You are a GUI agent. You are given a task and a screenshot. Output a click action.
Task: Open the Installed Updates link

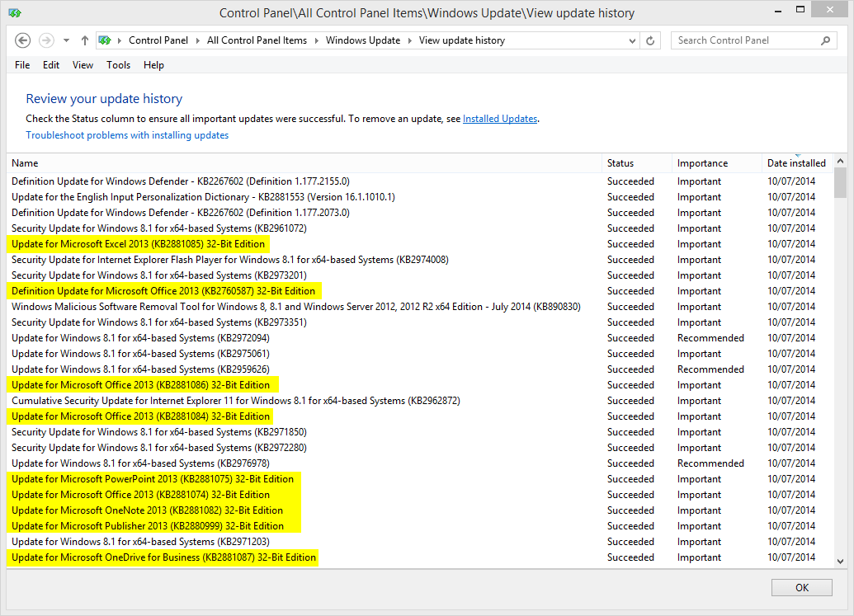click(x=499, y=119)
